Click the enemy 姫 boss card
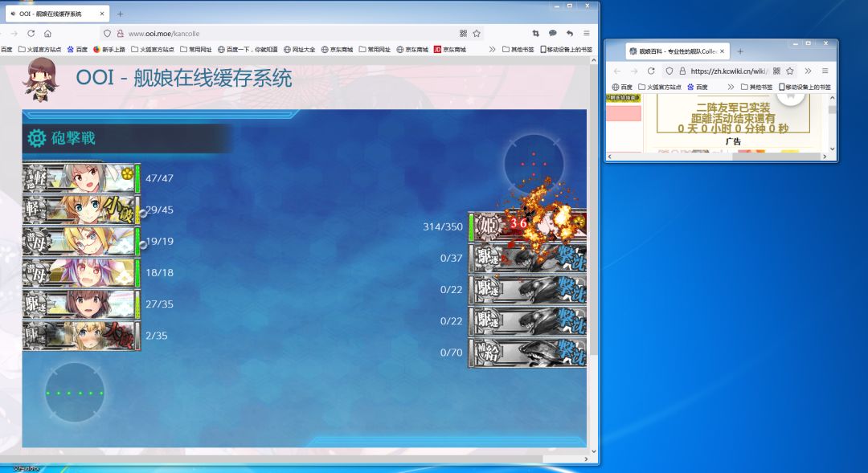Viewport: 868px width, 473px height. click(x=527, y=226)
